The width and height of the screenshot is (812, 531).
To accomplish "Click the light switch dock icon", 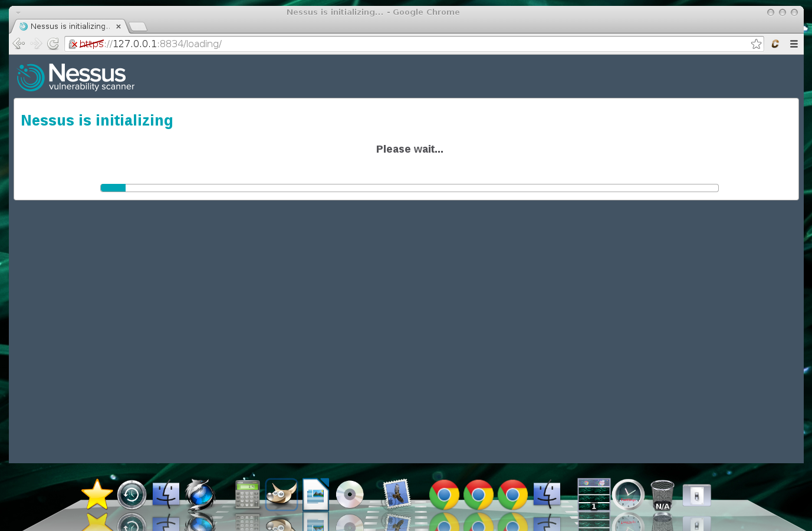I will click(x=696, y=495).
